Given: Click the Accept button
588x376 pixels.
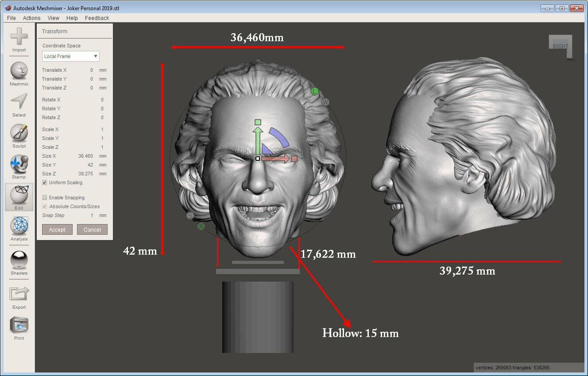Looking at the screenshot, I should 57,229.
